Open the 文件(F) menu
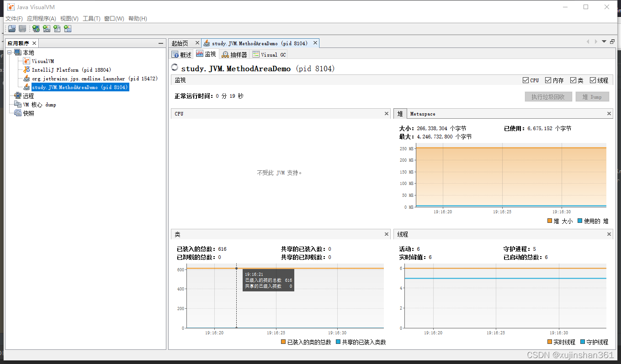This screenshot has height=364, width=621. (x=14, y=19)
